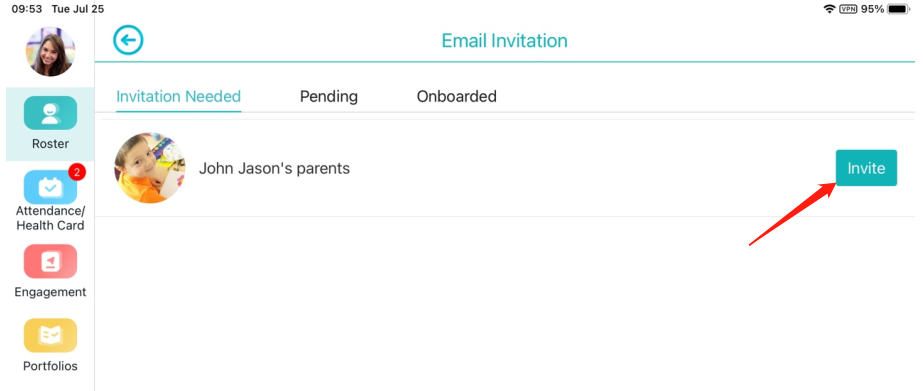The width and height of the screenshot is (923, 391).
Task: Tap the red notification badge
Action: [77, 172]
